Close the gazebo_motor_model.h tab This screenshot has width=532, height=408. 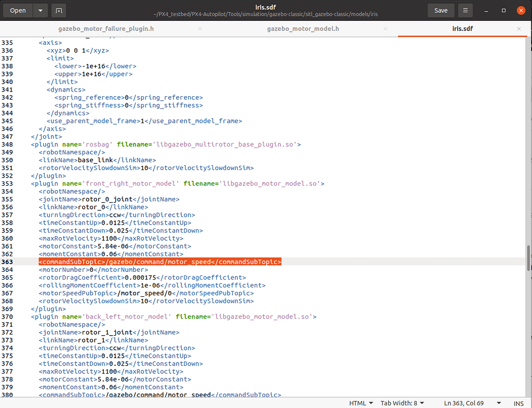tap(385, 29)
